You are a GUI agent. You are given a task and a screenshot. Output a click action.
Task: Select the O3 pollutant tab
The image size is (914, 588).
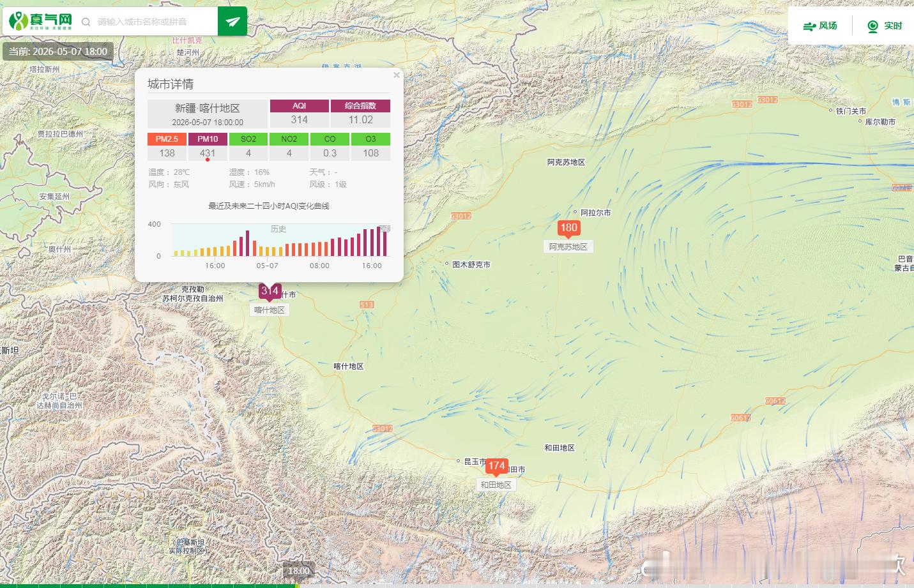tap(370, 139)
